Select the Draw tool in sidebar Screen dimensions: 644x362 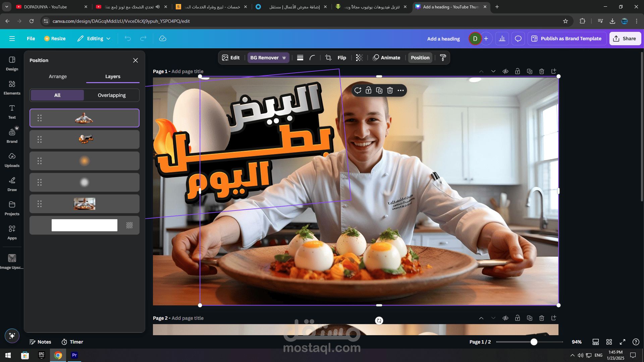pyautogui.click(x=12, y=184)
